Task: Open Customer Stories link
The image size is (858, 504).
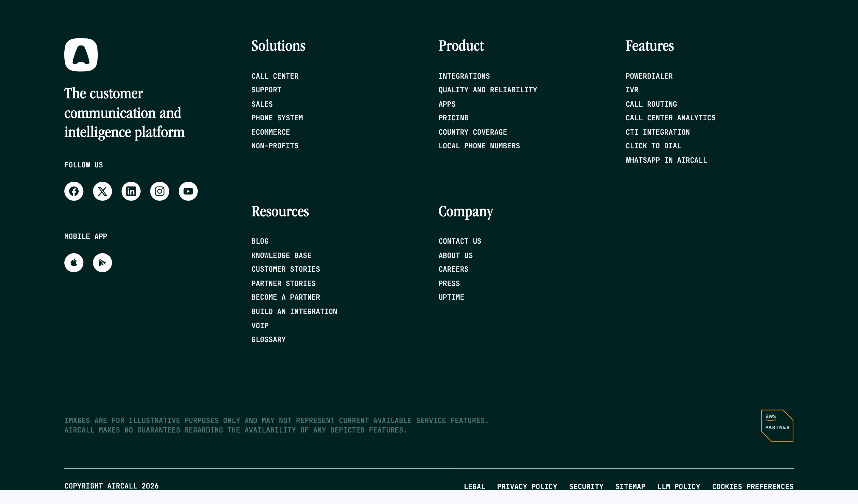Action: (x=286, y=269)
